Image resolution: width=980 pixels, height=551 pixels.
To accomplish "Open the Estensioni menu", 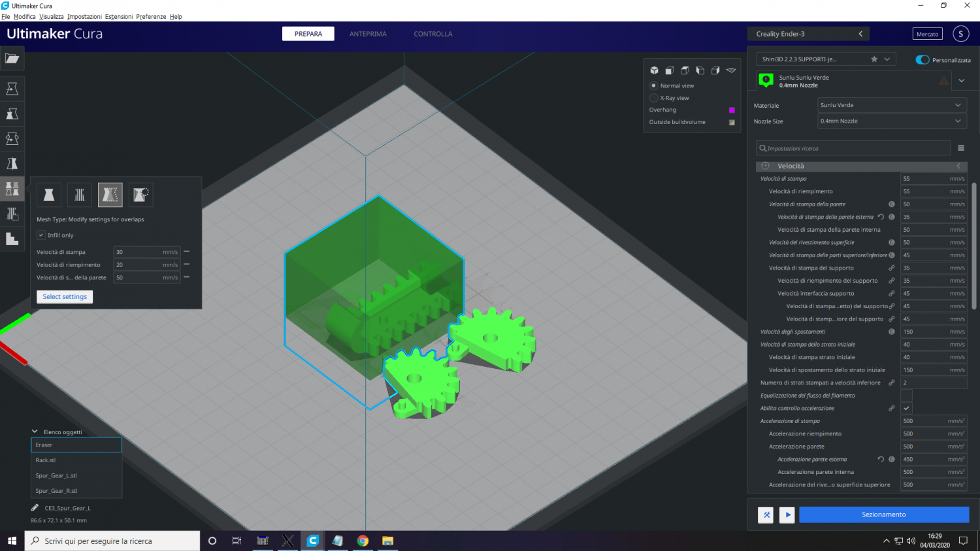I will coord(119,17).
